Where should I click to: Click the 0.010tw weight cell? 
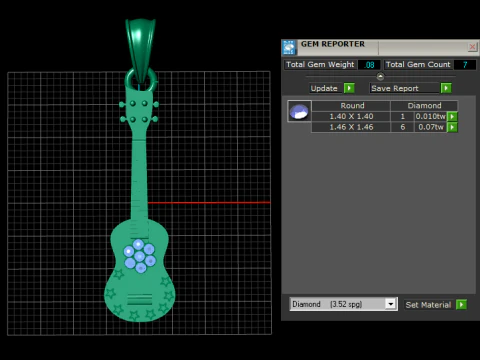click(430, 117)
